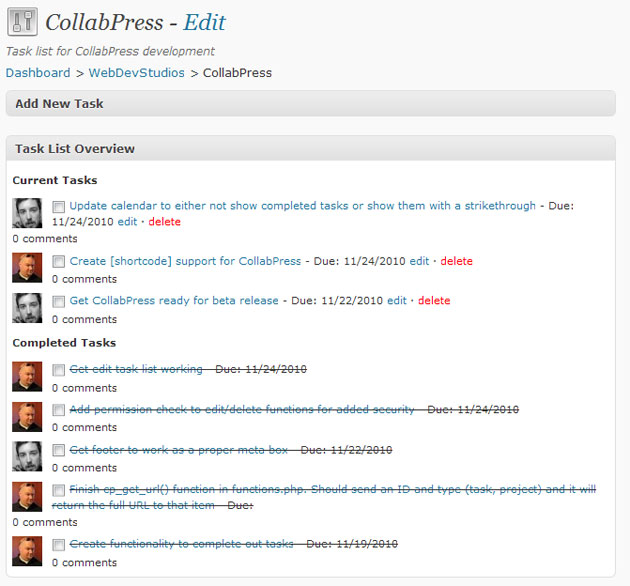Open the Get CollabPress ready for beta link
Image resolution: width=630 pixels, height=586 pixels.
click(174, 301)
